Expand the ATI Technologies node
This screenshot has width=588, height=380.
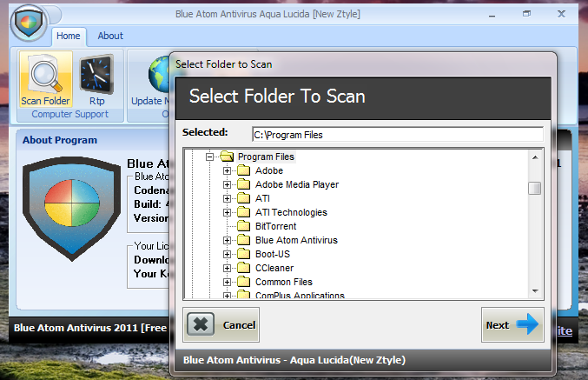[227, 212]
